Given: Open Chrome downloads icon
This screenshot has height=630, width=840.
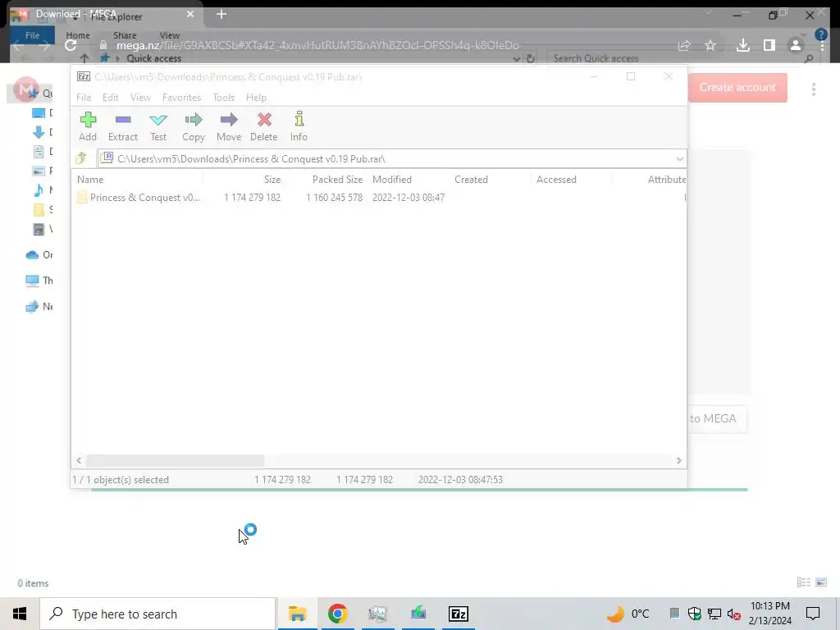Looking at the screenshot, I should coord(742,46).
